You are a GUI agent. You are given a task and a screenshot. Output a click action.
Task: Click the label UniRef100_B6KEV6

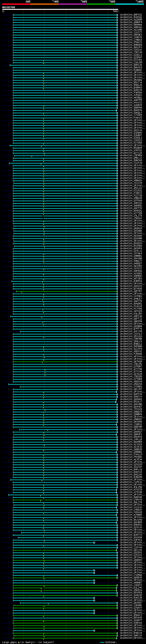pyautogui.click(x=131, y=110)
